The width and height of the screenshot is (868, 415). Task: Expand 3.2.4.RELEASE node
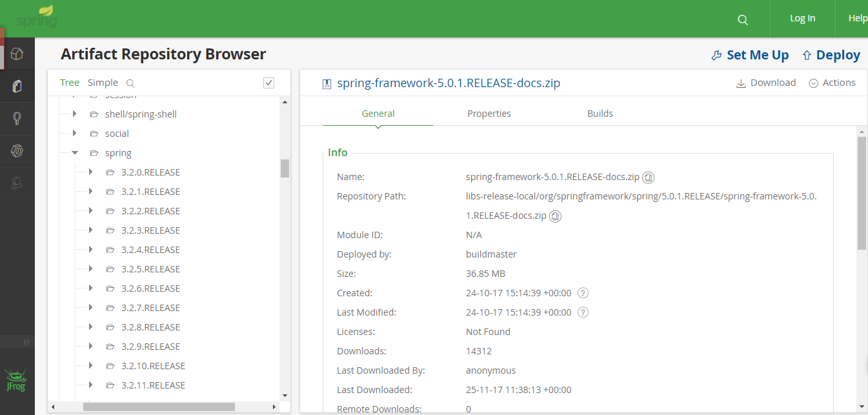point(91,249)
